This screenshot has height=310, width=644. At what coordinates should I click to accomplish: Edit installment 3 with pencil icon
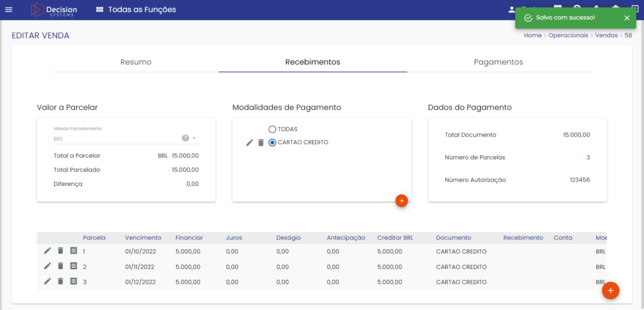(48, 281)
